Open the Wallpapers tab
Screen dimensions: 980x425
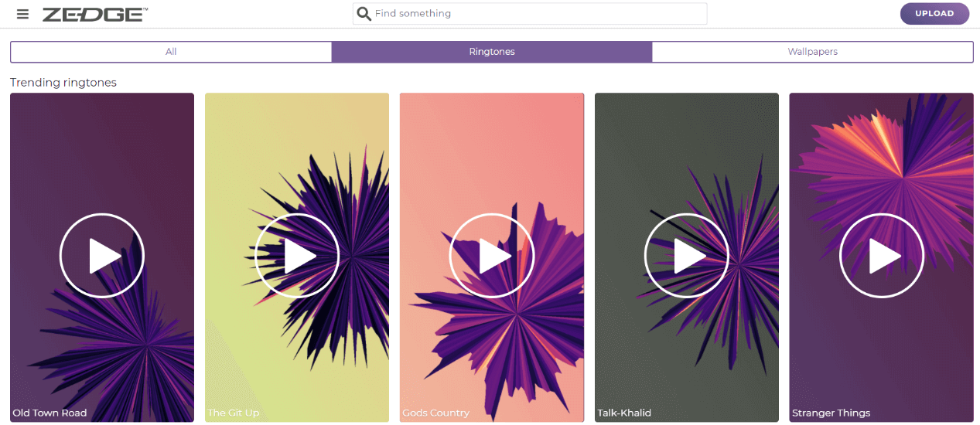point(812,52)
